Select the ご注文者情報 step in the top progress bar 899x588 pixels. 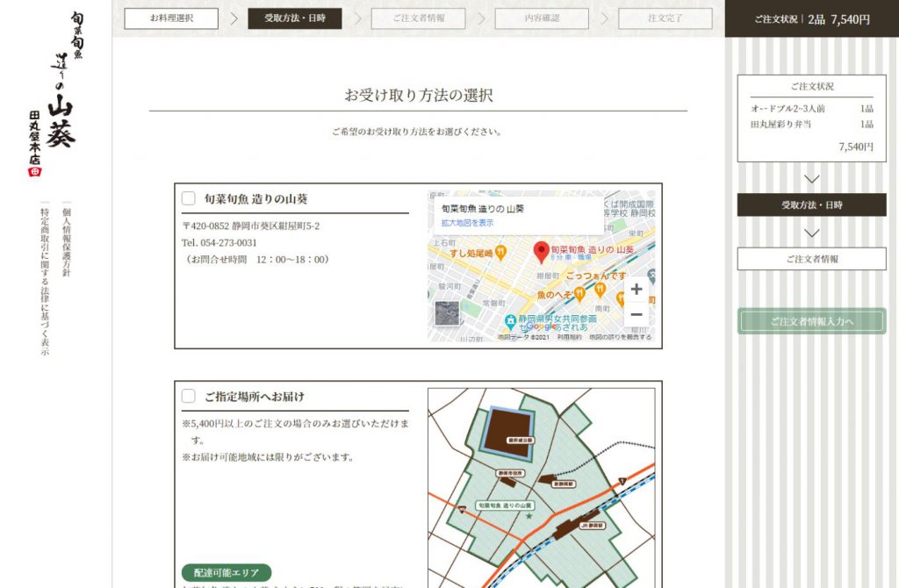click(419, 18)
